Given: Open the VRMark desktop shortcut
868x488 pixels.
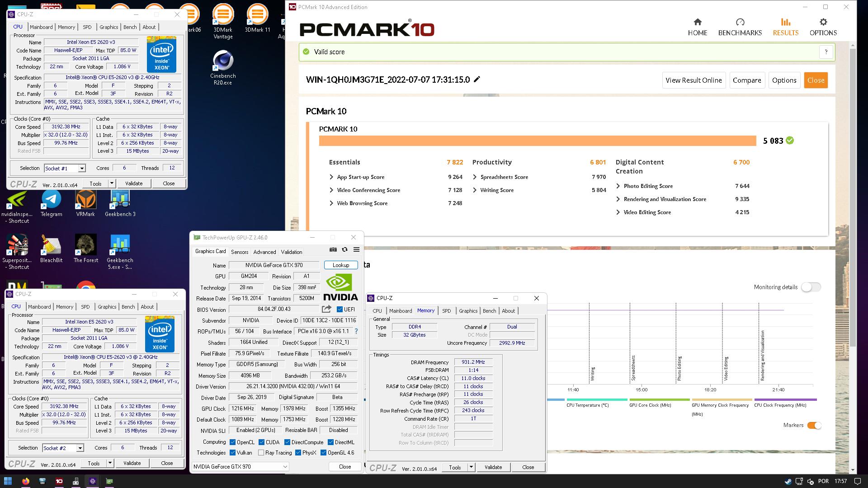Looking at the screenshot, I should (85, 203).
